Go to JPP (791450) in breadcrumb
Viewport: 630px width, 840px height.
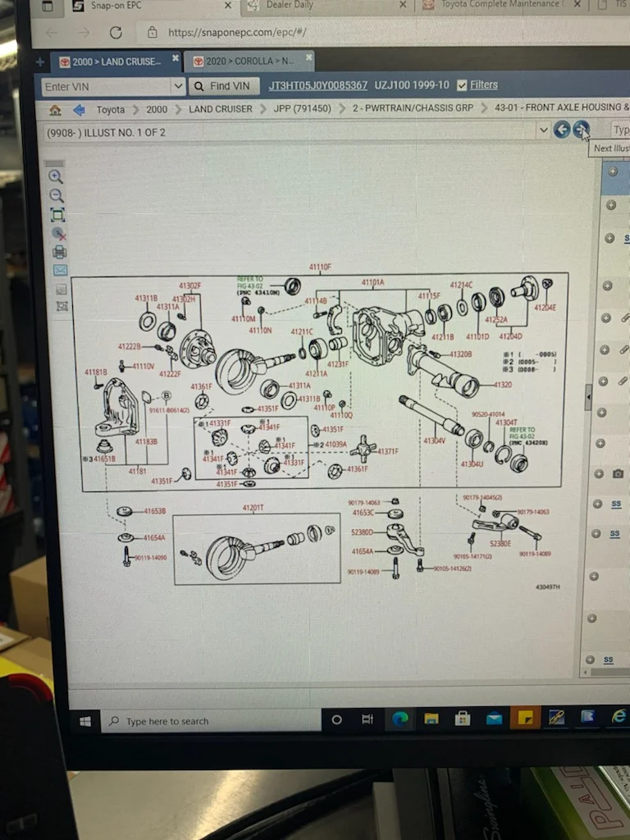click(x=302, y=108)
